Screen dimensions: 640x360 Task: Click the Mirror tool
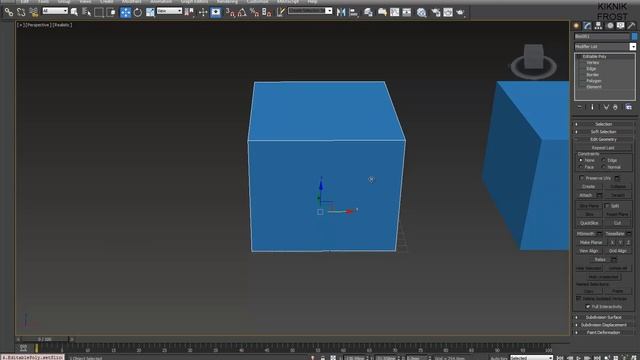pyautogui.click(x=341, y=12)
